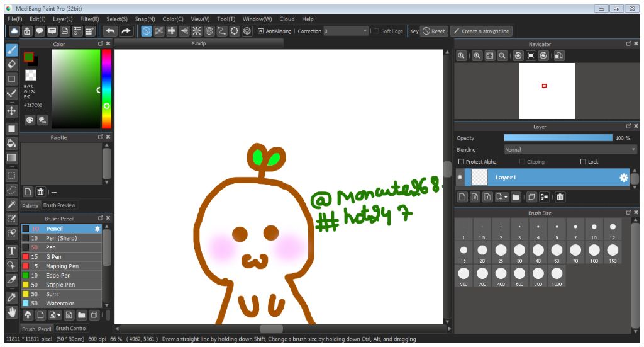Image resolution: width=644 pixels, height=347 pixels.
Task: Pick brush size 100
Action: (x=594, y=253)
